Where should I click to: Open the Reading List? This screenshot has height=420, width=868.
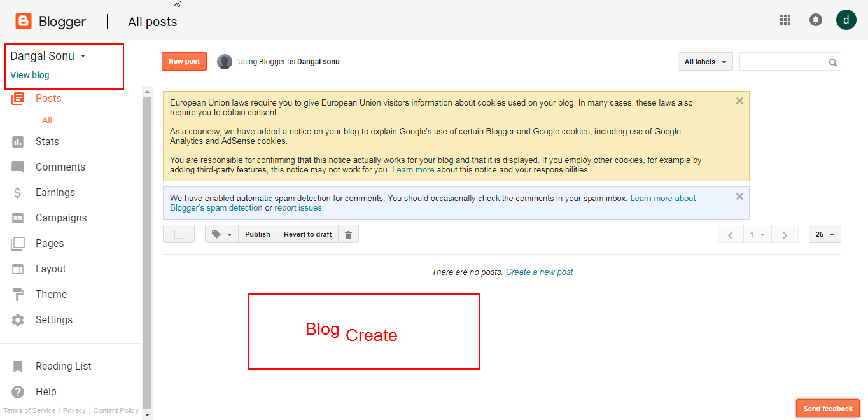[64, 367]
